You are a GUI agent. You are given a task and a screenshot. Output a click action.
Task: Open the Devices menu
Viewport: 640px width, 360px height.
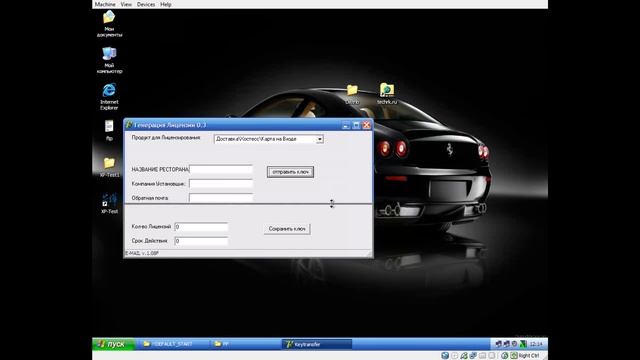pyautogui.click(x=146, y=4)
